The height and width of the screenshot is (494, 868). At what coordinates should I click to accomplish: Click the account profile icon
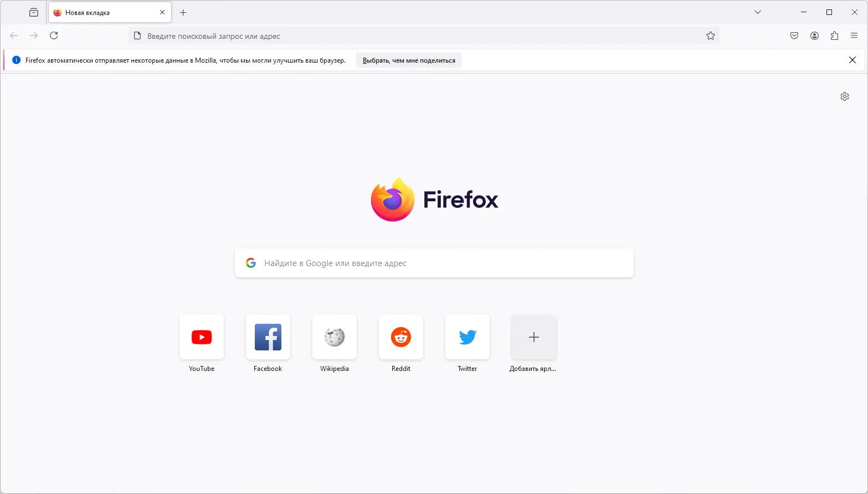(814, 35)
